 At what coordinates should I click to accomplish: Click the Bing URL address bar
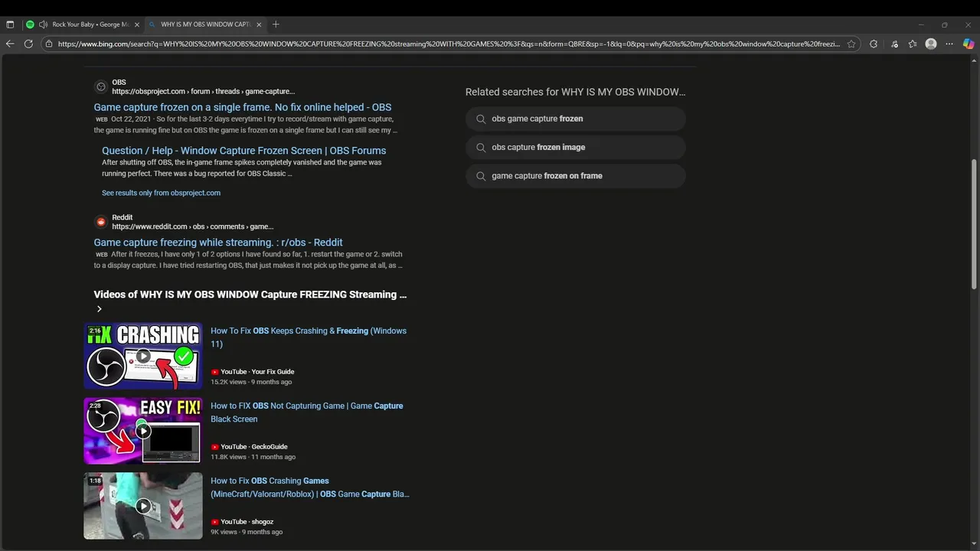pos(449,44)
